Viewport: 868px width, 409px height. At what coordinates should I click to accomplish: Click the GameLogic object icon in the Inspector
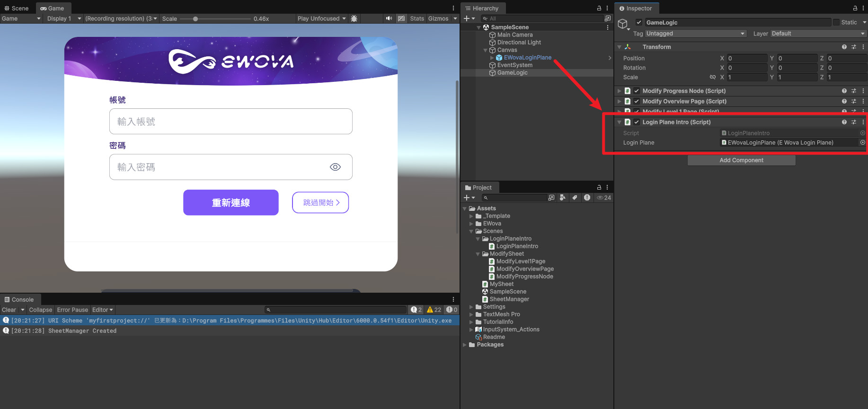click(x=623, y=24)
